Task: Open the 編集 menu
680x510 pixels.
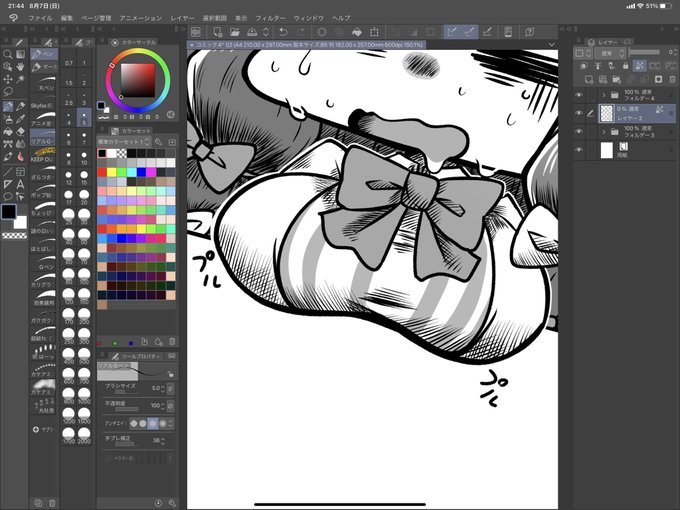Action: click(x=67, y=18)
